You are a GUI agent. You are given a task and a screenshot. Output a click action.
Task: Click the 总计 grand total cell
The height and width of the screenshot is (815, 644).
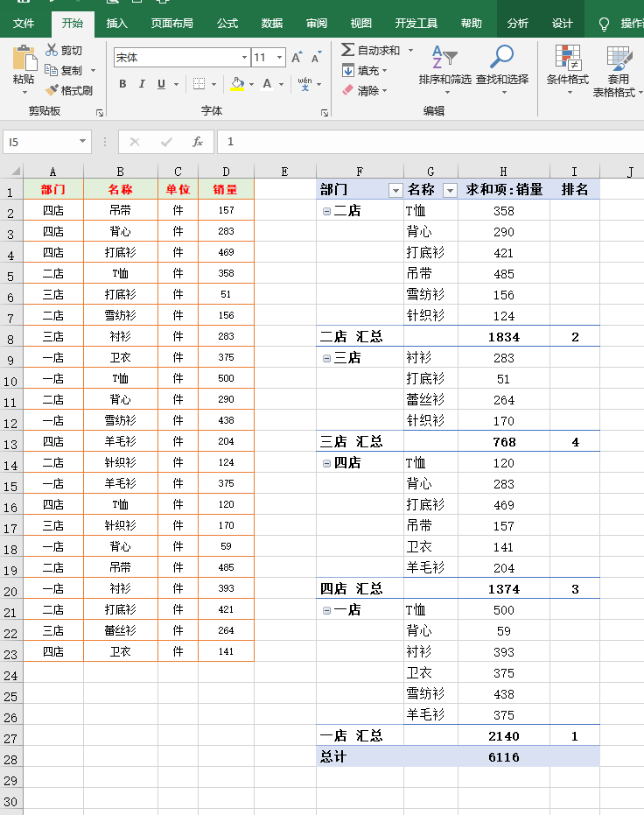[x=360, y=756]
